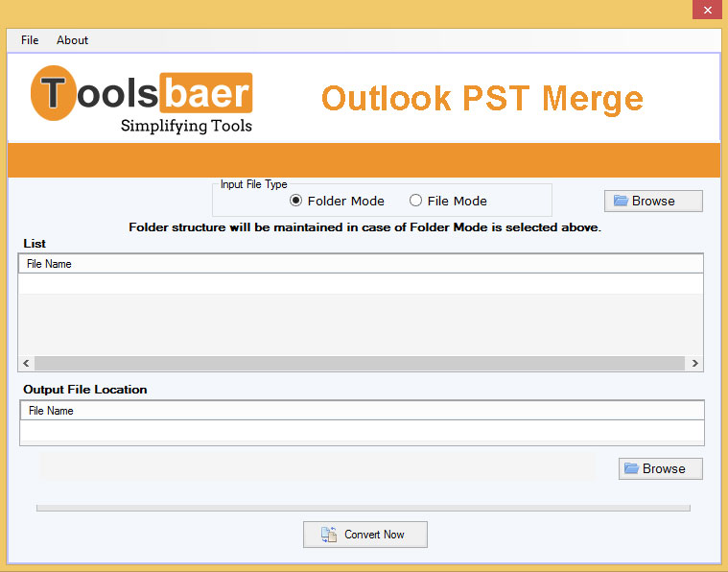Open the File menu
Screen dimensions: 728x572
30,40
